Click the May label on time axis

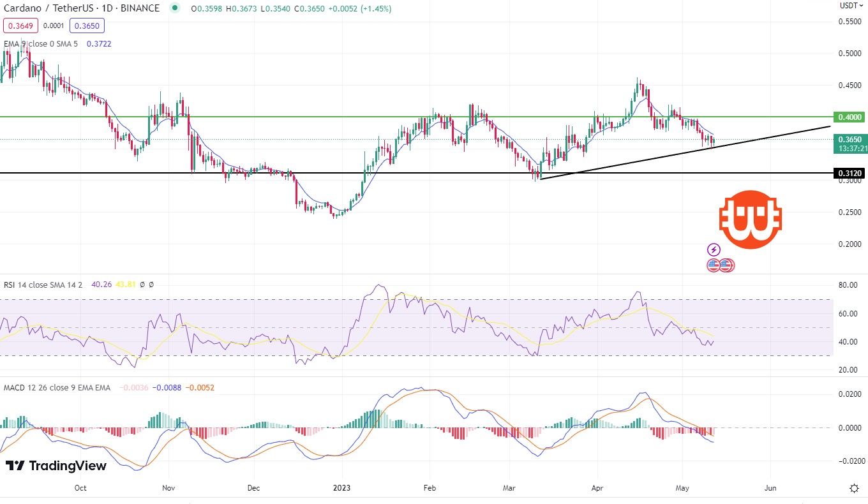[682, 488]
